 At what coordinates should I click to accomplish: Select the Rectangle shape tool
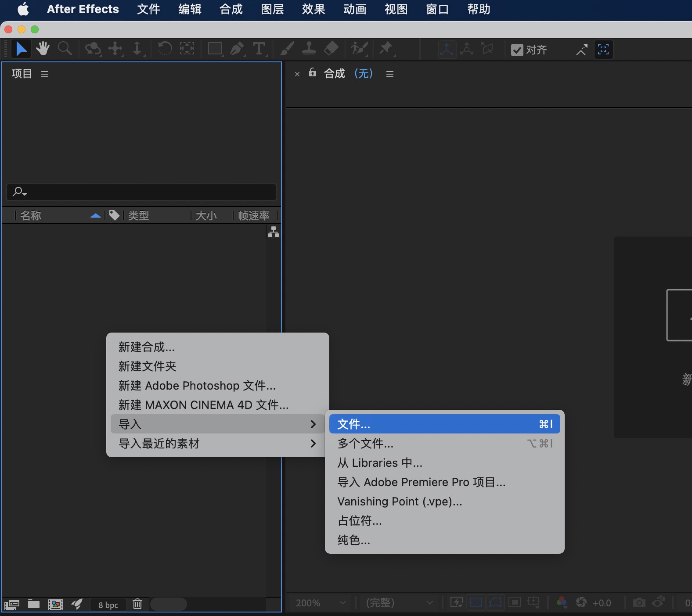click(x=215, y=49)
